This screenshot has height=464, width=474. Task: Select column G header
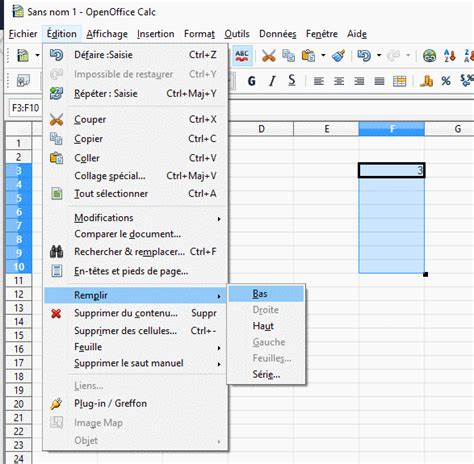(449, 129)
